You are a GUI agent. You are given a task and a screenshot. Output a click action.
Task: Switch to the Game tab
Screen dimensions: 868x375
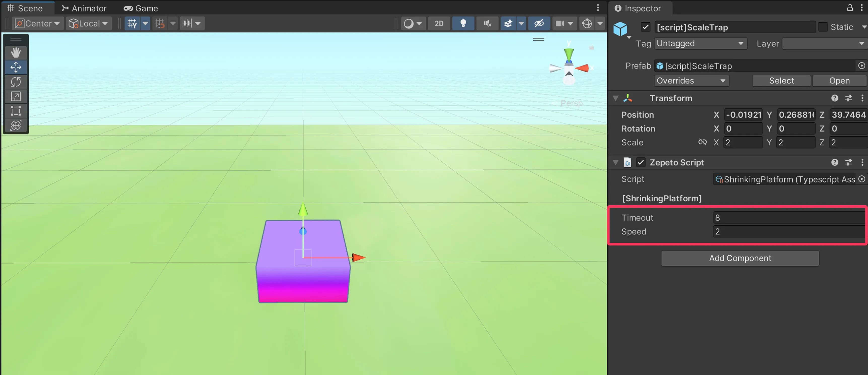(x=141, y=8)
